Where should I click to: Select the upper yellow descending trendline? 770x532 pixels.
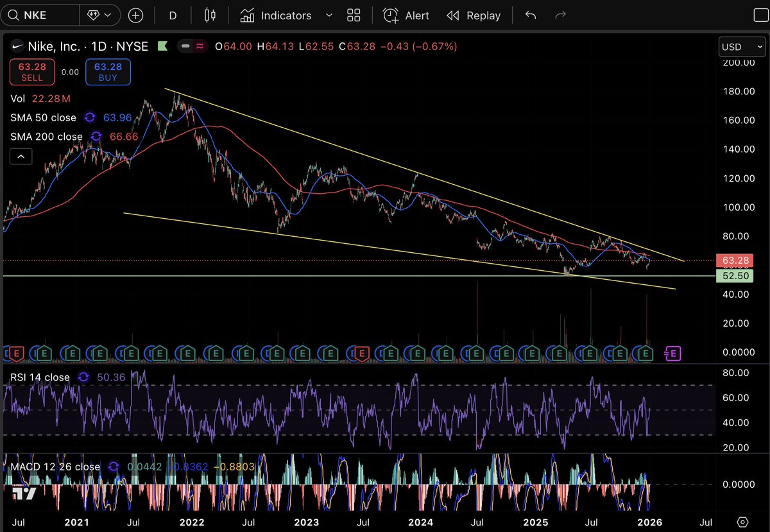(x=424, y=175)
